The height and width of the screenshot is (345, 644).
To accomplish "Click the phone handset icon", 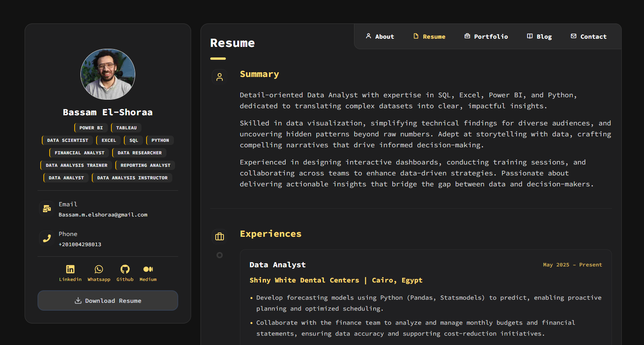I will coord(47,238).
